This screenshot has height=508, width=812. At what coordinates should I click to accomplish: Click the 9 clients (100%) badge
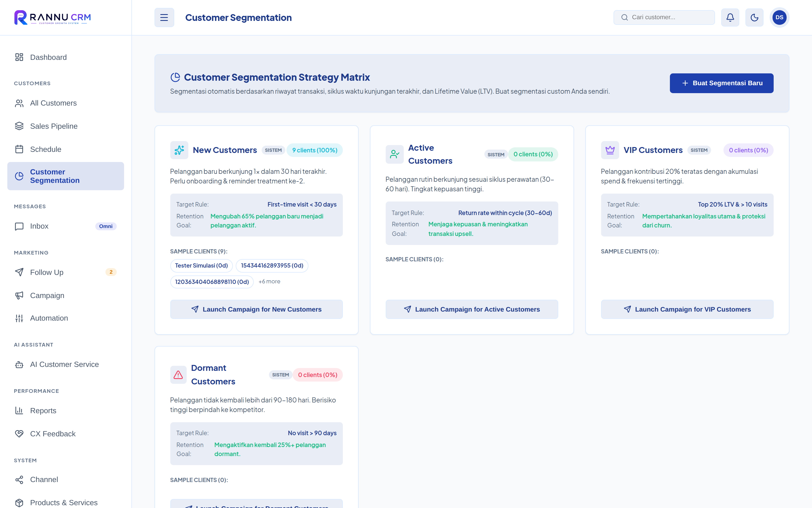314,150
